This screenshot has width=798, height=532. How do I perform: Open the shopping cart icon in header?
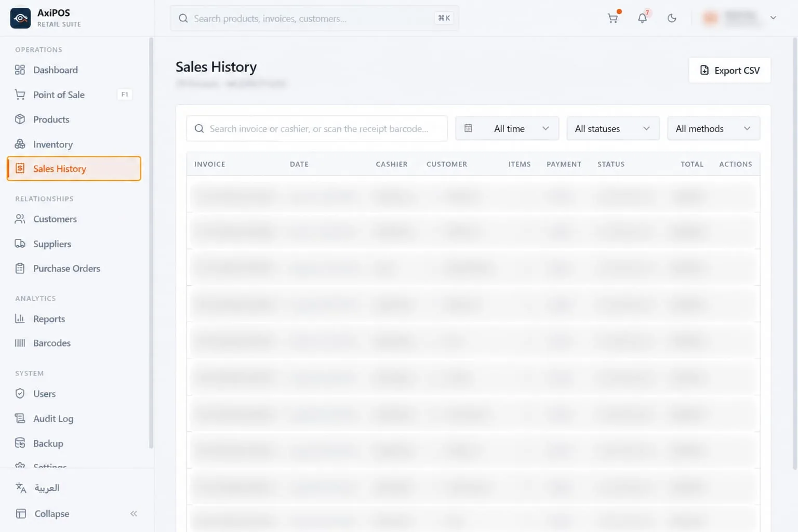tap(613, 18)
